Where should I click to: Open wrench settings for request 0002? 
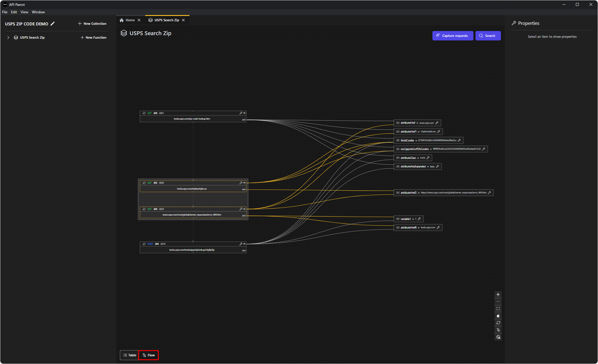(241, 183)
